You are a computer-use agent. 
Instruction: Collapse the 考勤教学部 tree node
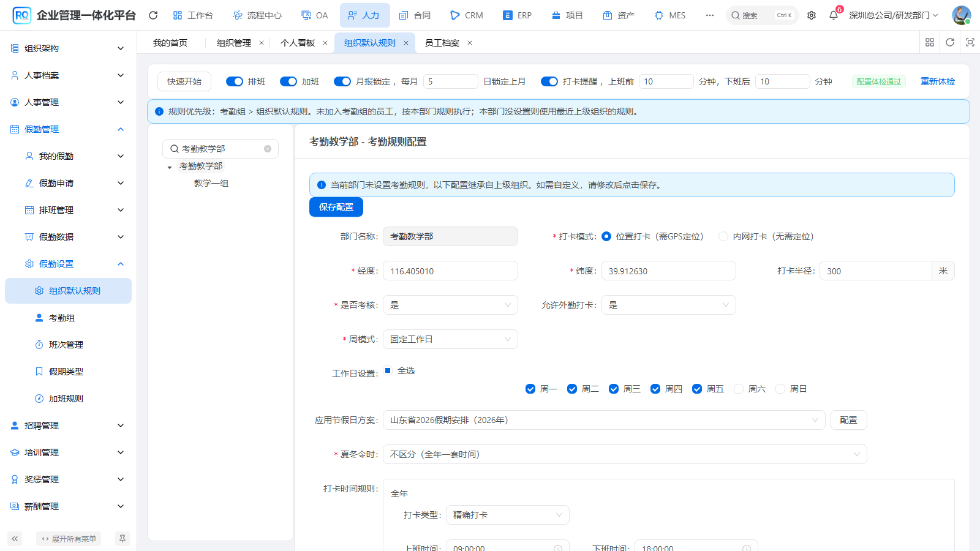point(170,167)
